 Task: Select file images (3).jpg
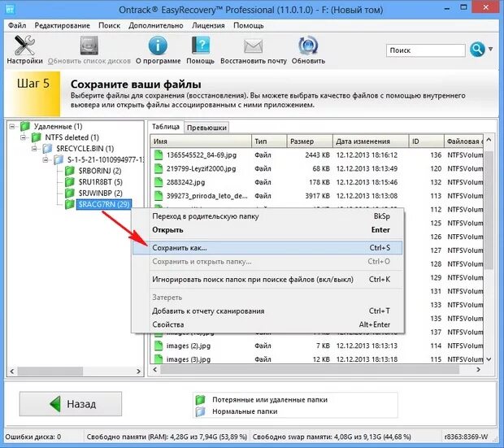pos(189,359)
